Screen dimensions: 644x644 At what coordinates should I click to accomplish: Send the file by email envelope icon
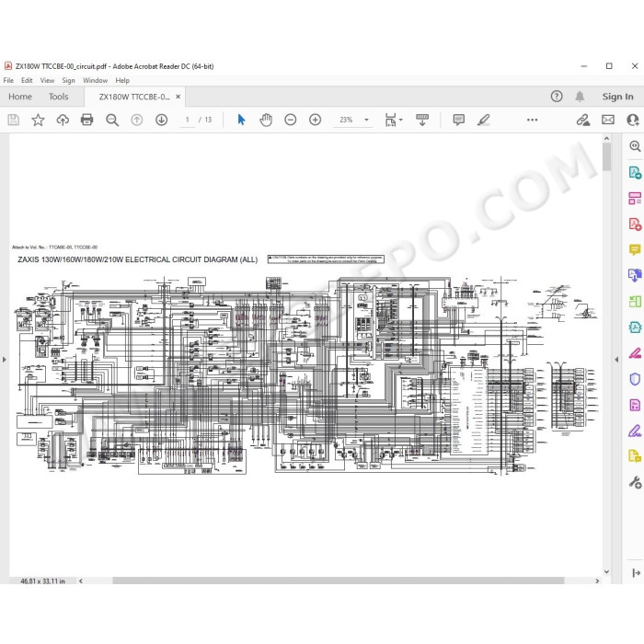pyautogui.click(x=608, y=120)
